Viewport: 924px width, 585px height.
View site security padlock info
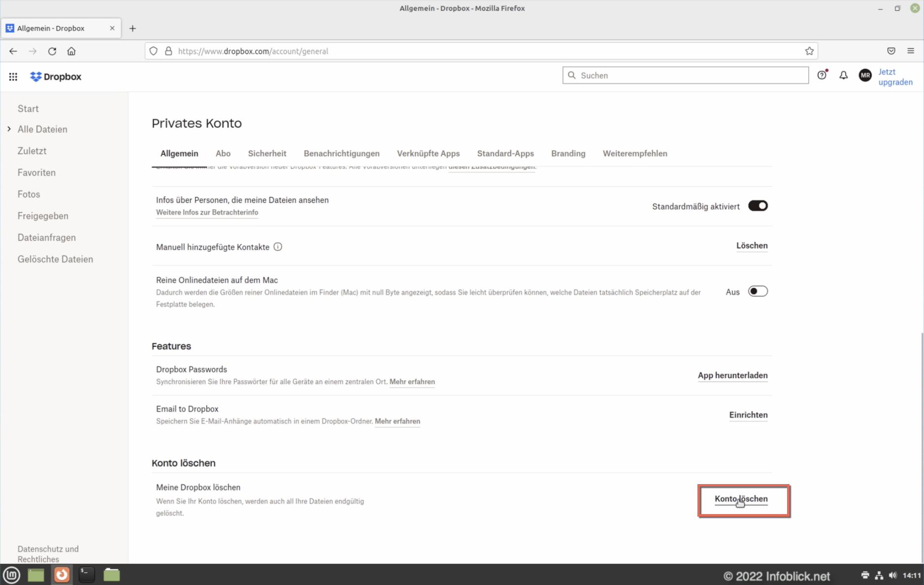(x=168, y=51)
